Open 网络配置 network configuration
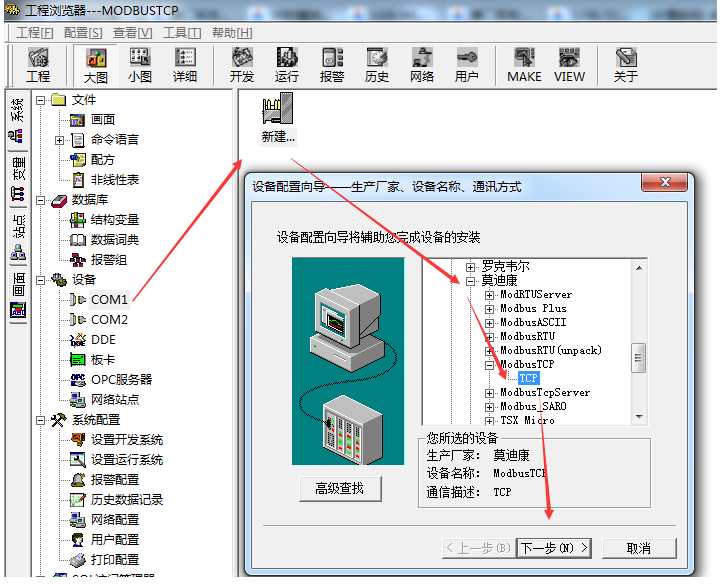The width and height of the screenshot is (724, 584). pyautogui.click(x=115, y=520)
